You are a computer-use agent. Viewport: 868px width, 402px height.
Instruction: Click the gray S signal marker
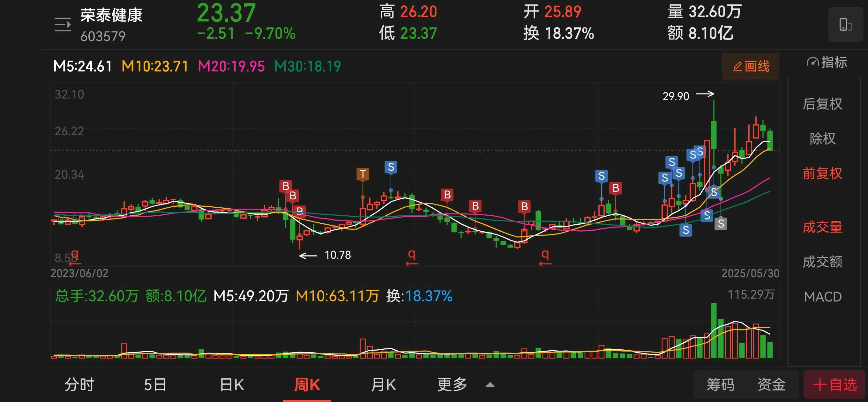pyautogui.click(x=721, y=223)
